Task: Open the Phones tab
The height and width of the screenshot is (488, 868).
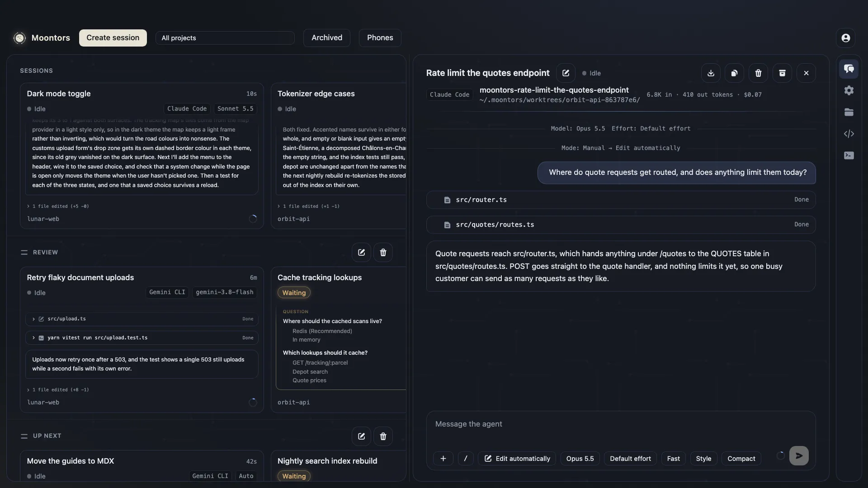Action: pyautogui.click(x=380, y=38)
